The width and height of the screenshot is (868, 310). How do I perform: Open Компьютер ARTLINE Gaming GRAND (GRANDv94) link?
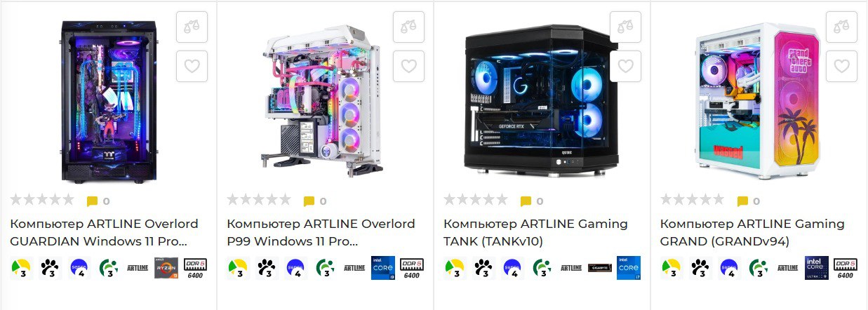pos(752,233)
